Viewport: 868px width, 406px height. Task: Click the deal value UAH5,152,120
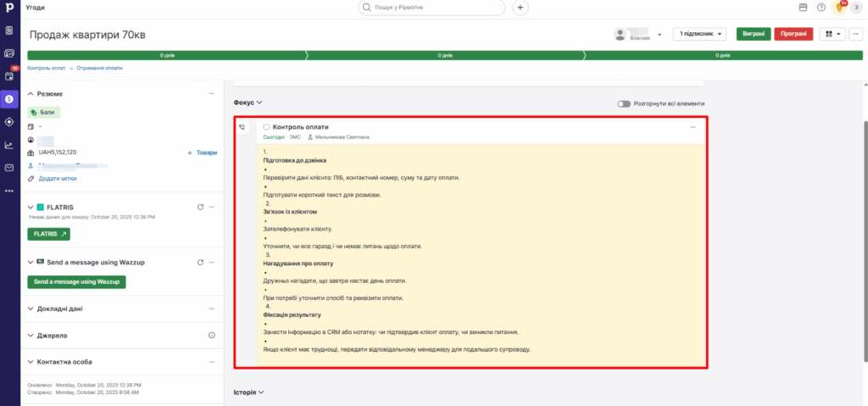[x=58, y=152]
